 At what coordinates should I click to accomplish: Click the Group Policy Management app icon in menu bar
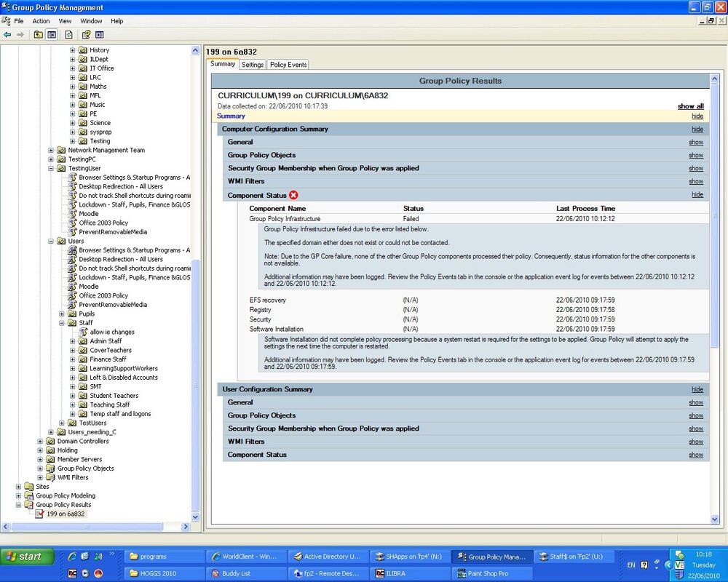coord(6,21)
